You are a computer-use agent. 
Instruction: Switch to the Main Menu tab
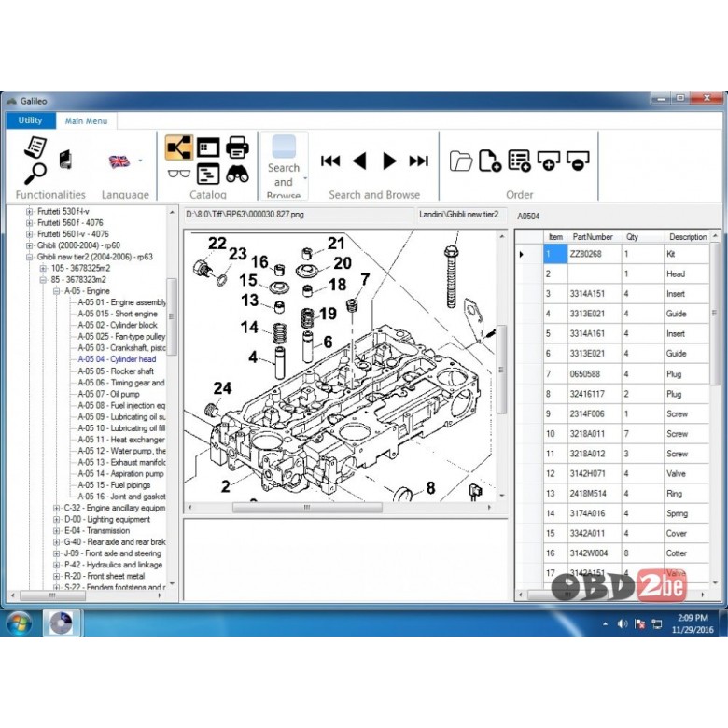(x=86, y=120)
